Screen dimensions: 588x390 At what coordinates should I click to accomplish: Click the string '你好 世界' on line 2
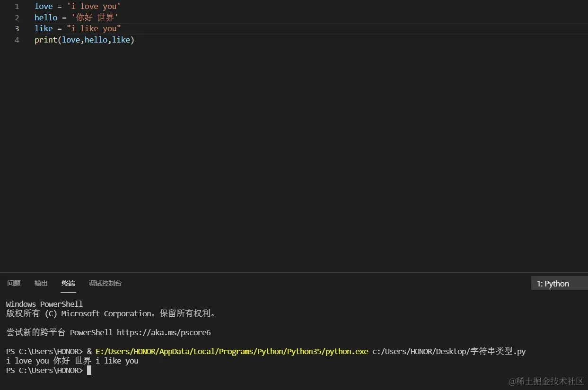point(95,17)
